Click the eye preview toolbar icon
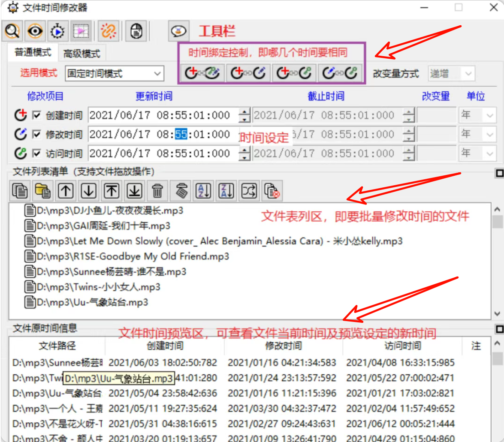This screenshot has height=442, width=504. pos(35,31)
